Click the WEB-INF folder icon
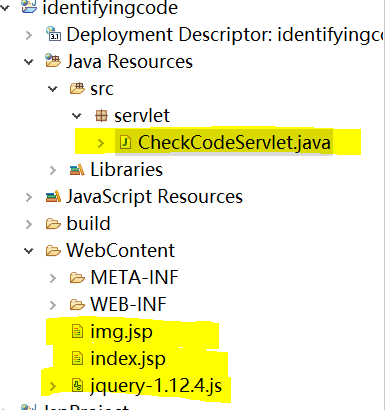 pyautogui.click(x=77, y=305)
